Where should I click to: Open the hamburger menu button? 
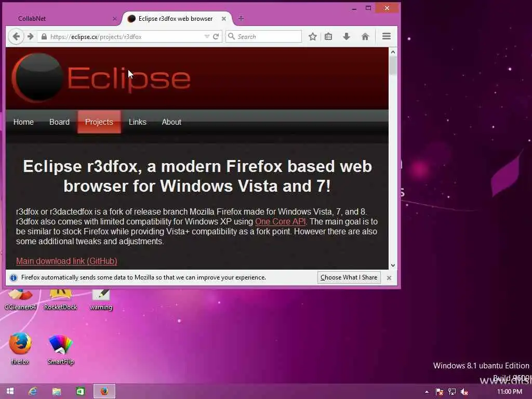tap(387, 36)
